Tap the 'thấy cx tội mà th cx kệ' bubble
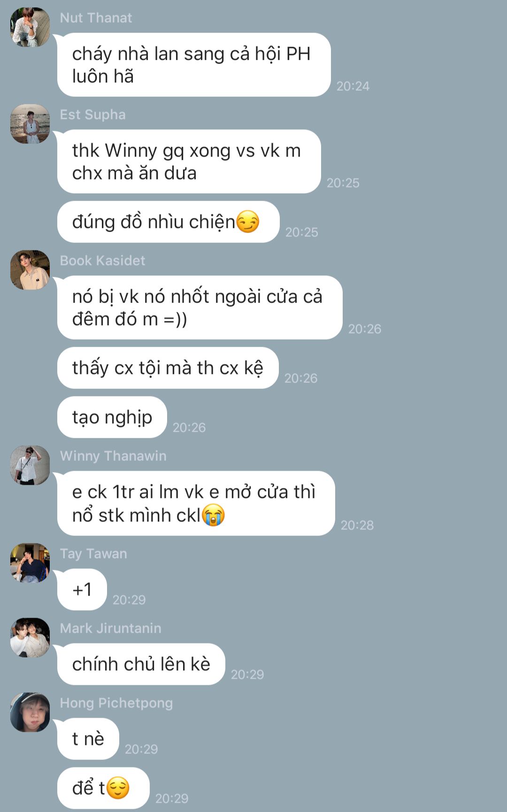507x812 pixels. click(168, 368)
